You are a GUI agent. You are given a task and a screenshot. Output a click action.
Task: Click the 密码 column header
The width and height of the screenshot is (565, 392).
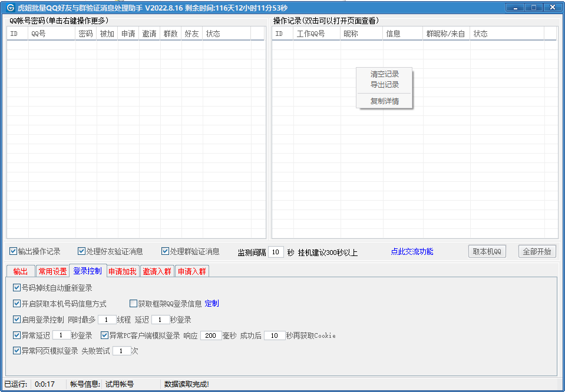point(86,34)
